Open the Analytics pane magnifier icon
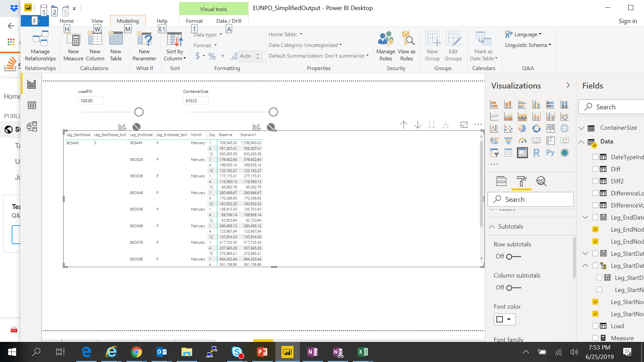This screenshot has width=644, height=362. click(x=541, y=181)
